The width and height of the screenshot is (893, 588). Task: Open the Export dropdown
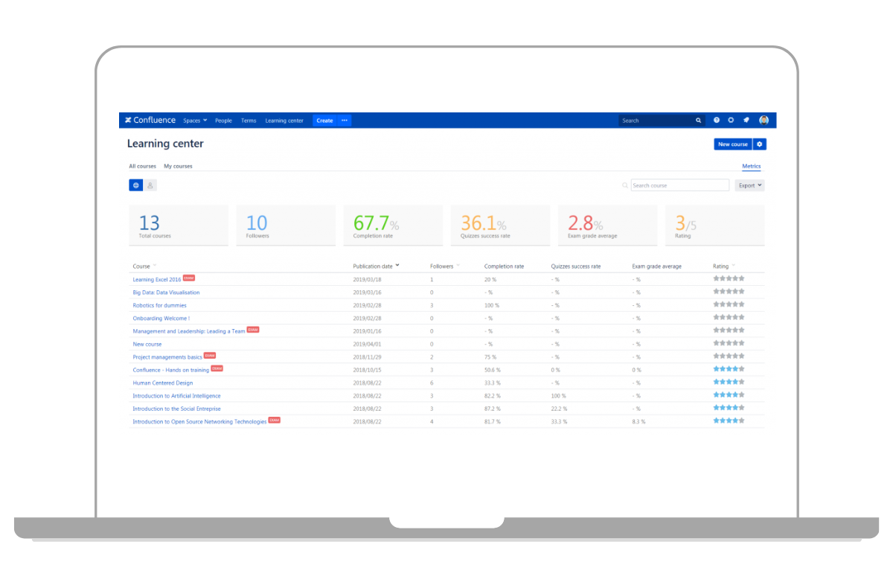pos(749,185)
